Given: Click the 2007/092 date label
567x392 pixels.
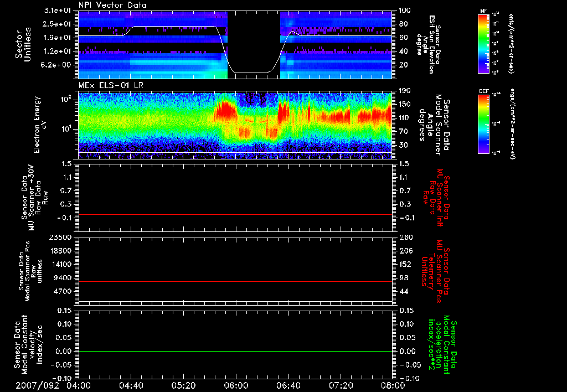Looking at the screenshot, I should tap(38, 385).
